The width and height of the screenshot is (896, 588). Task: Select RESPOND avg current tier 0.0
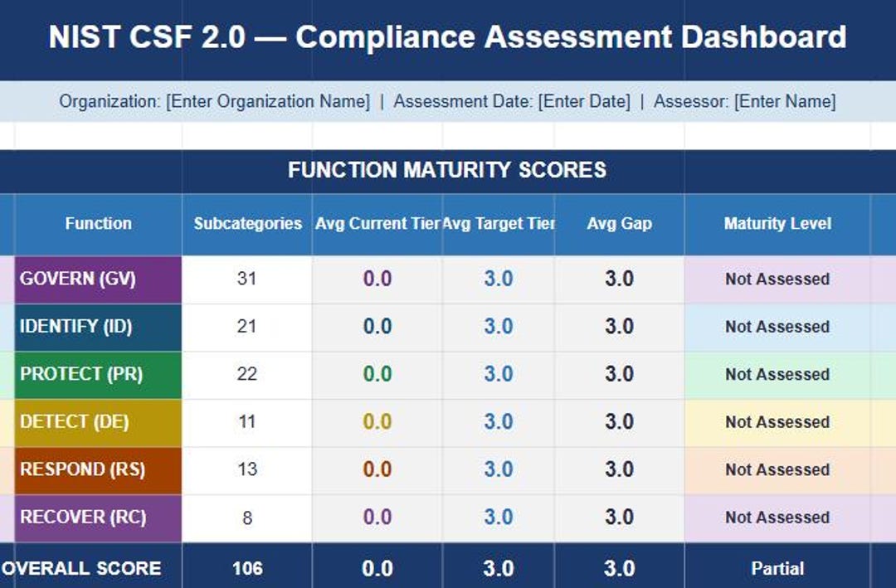click(x=377, y=470)
